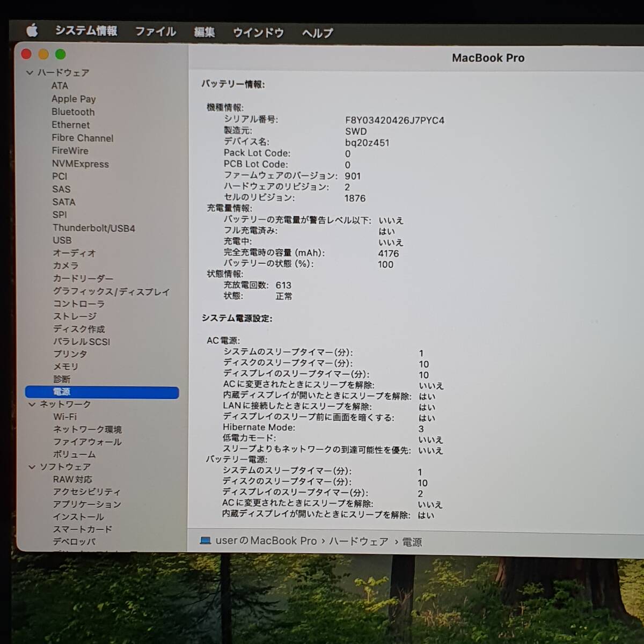Image resolution: width=644 pixels, height=644 pixels.
Task: Click the cycle count value 613
Action: [x=283, y=286]
